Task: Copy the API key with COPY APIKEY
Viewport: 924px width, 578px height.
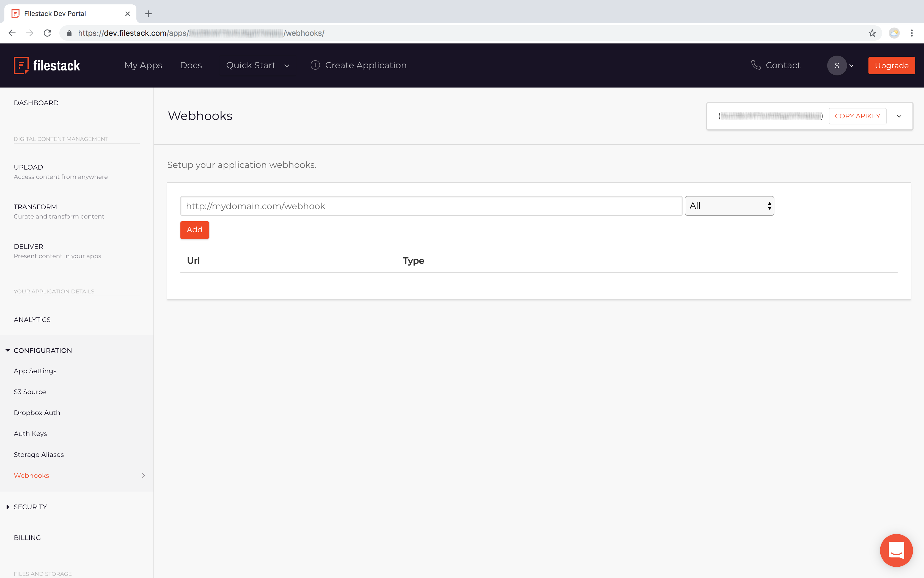Action: (857, 116)
